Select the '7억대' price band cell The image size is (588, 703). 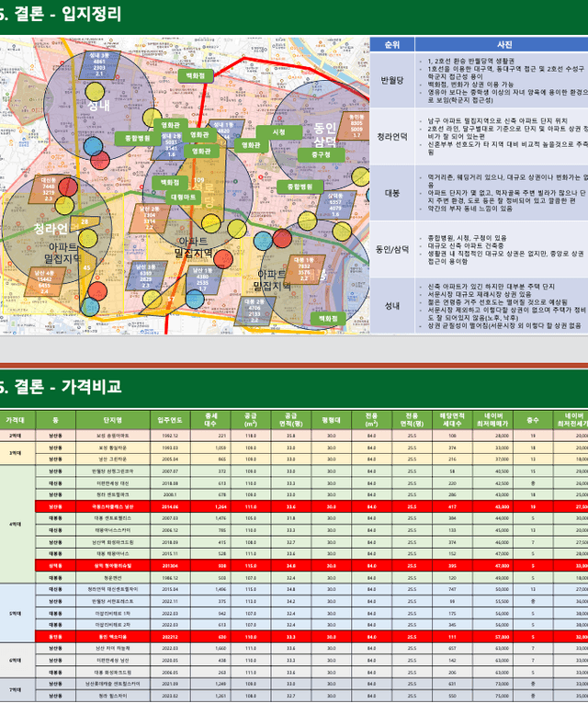pos(16,689)
